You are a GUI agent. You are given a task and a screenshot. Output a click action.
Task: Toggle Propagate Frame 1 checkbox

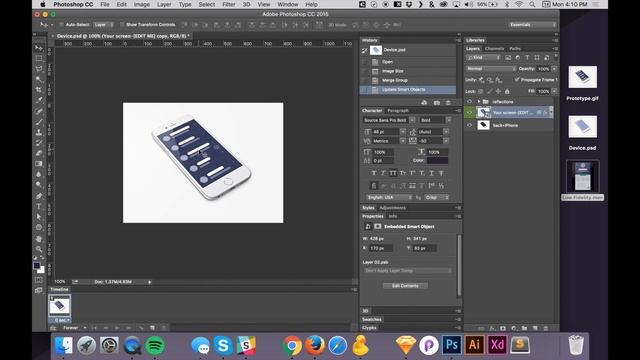point(517,80)
